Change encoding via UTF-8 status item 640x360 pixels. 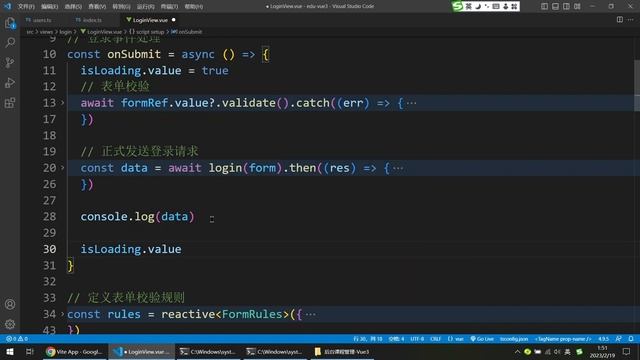pos(417,339)
